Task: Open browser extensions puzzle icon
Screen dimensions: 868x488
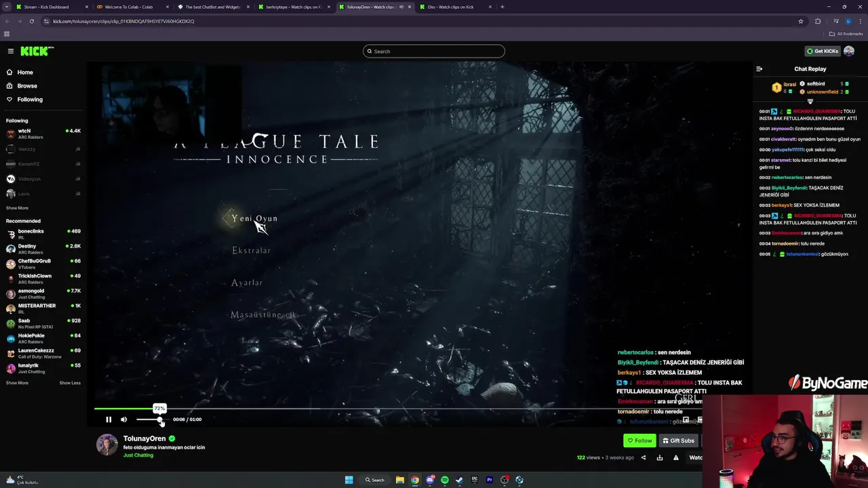Action: (x=818, y=21)
